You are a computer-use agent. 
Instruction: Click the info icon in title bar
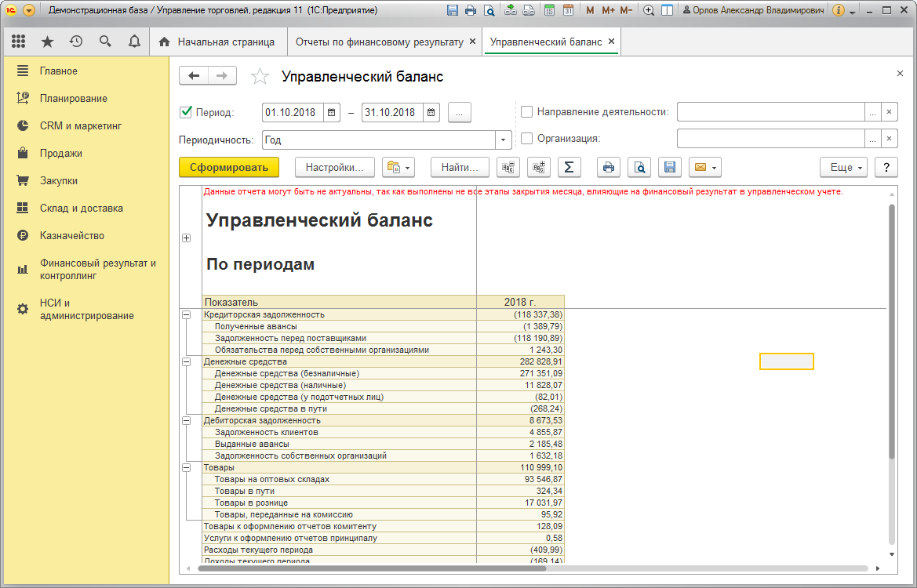point(838,10)
